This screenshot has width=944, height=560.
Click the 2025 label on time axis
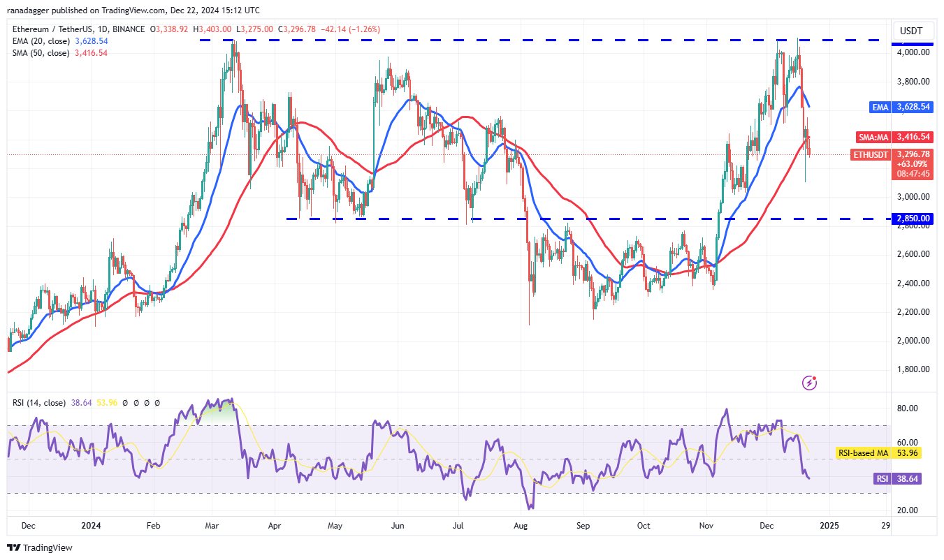click(829, 525)
